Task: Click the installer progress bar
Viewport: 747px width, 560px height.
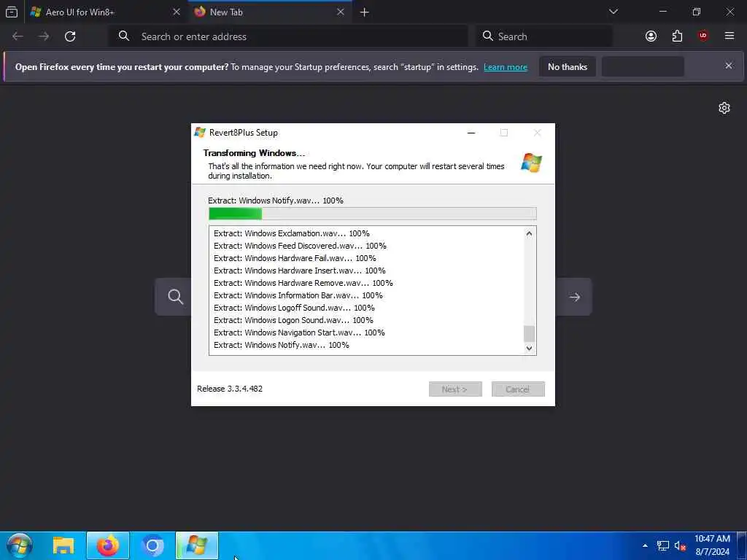Action: click(373, 214)
